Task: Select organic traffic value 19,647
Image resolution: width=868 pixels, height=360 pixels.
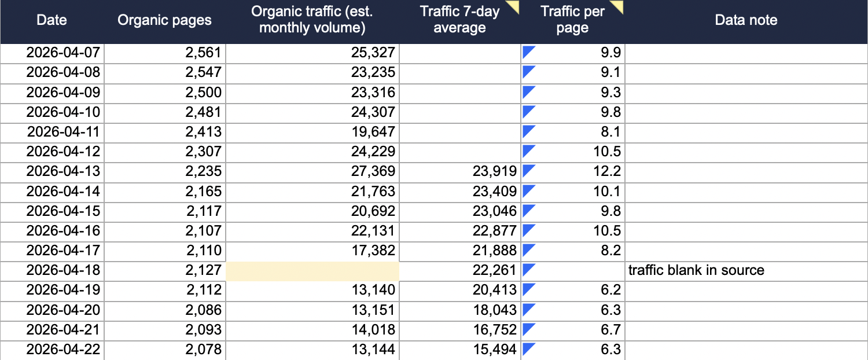Action: tap(312, 132)
